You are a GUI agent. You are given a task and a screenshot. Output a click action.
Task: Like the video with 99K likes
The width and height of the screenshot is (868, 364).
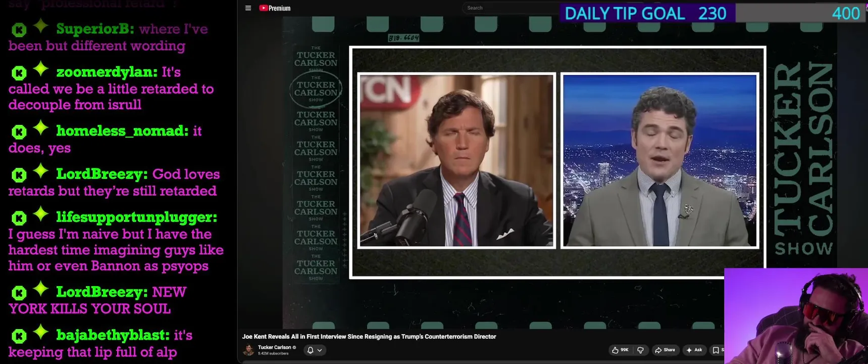620,350
